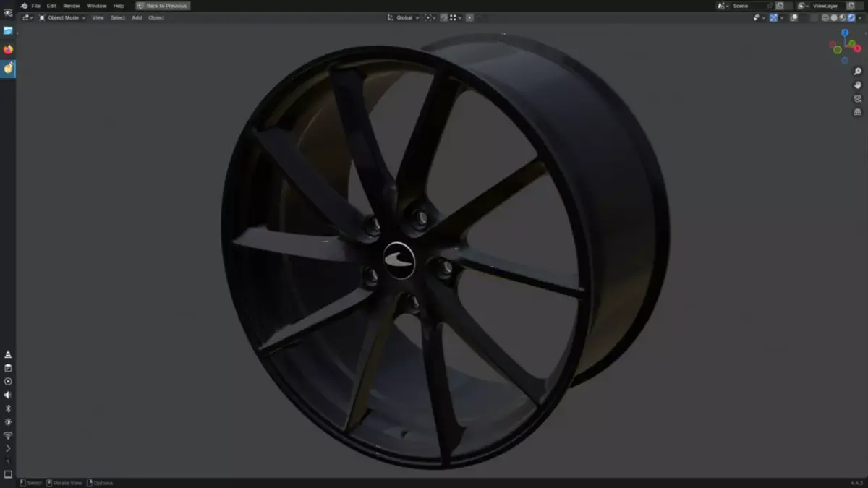
Task: Switch to Rendered viewport shading
Action: (x=851, y=17)
